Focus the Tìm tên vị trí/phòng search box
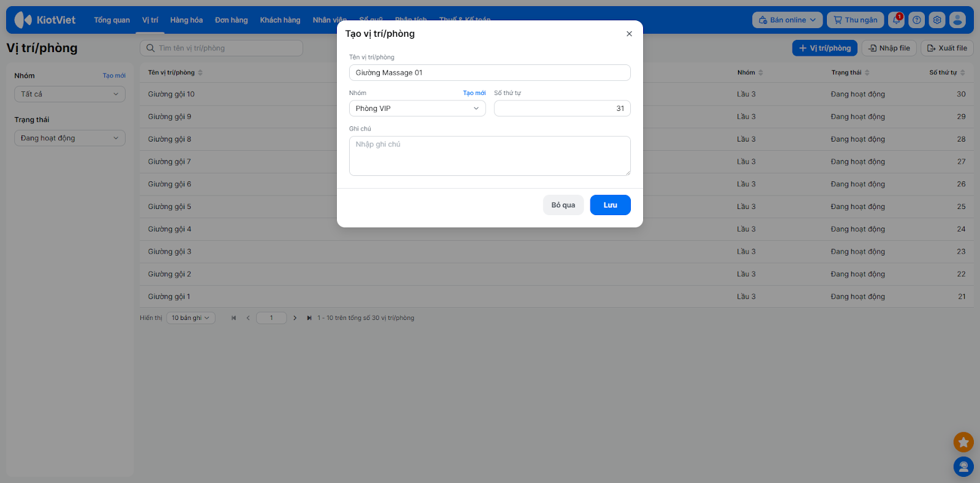 [x=221, y=48]
